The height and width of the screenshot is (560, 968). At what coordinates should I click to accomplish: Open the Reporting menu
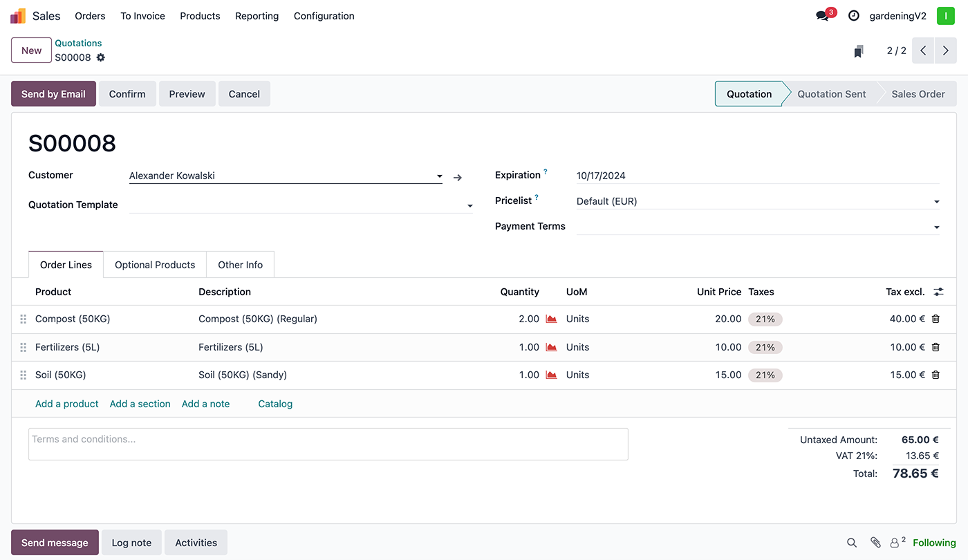point(257,16)
